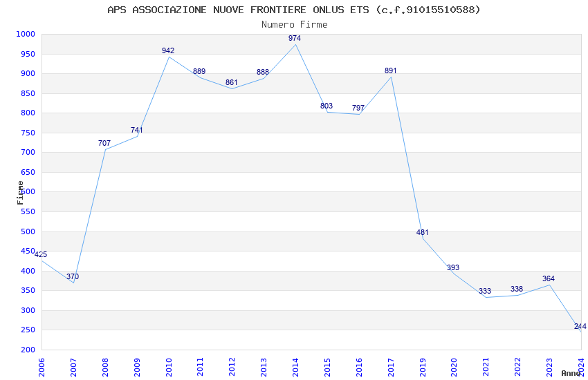The height and width of the screenshot is (380, 588).
Task: Click the y-axis value 750
Action: tap(28, 133)
